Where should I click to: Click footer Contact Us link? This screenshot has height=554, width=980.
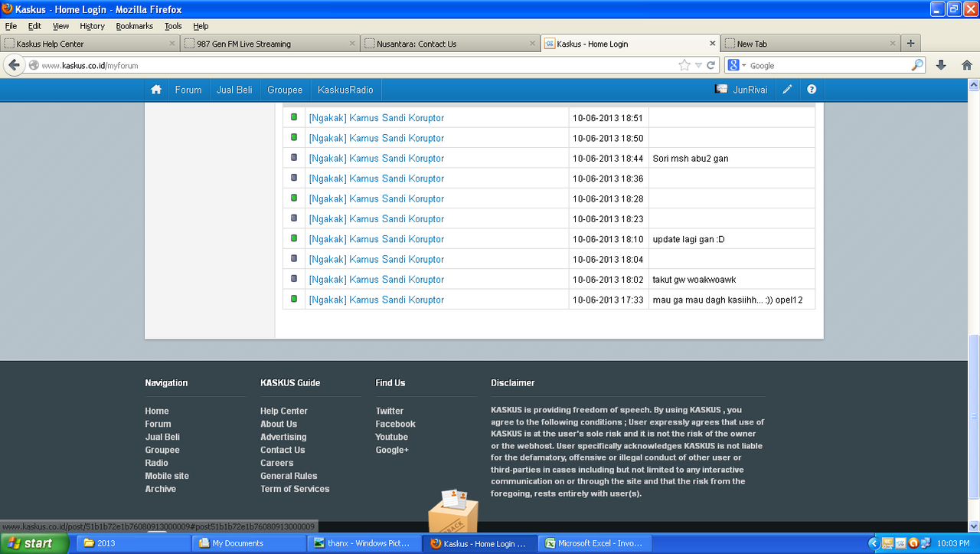click(x=283, y=450)
